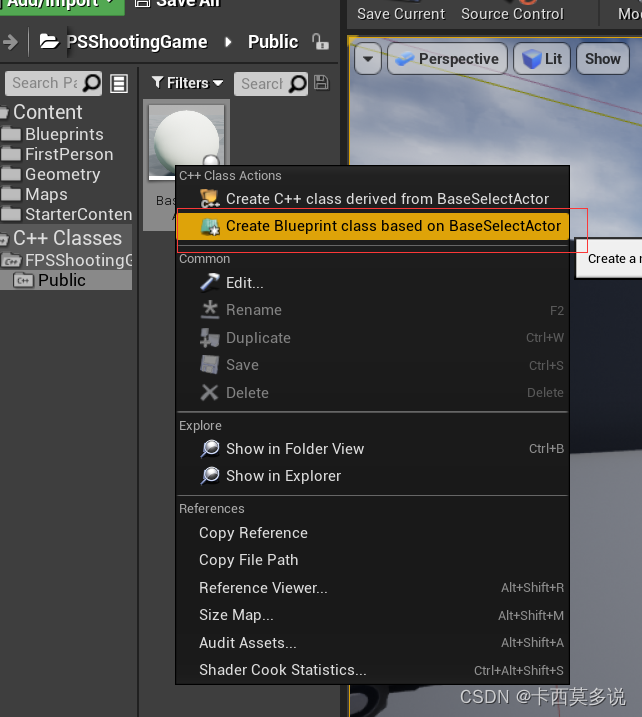Screen dimensions: 642x717
Task: Open the viewport options dropdown arrow
Action: click(368, 59)
